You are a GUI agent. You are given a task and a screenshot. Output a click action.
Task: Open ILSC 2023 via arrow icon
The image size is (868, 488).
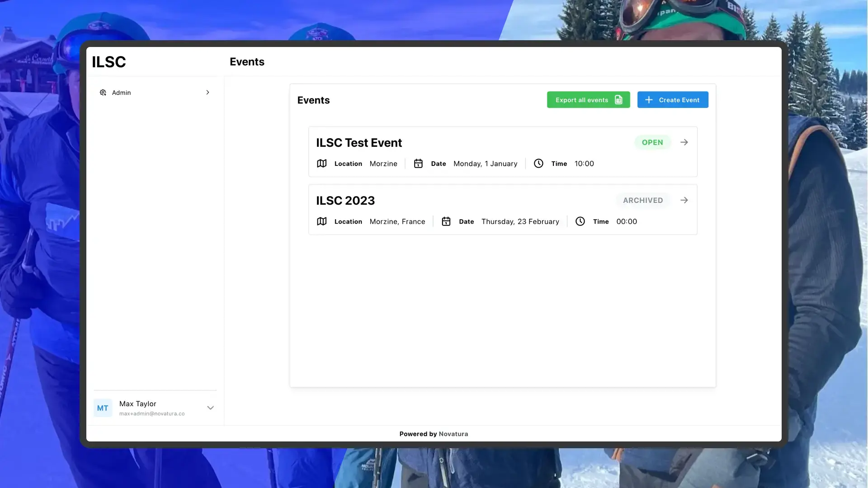coord(684,200)
